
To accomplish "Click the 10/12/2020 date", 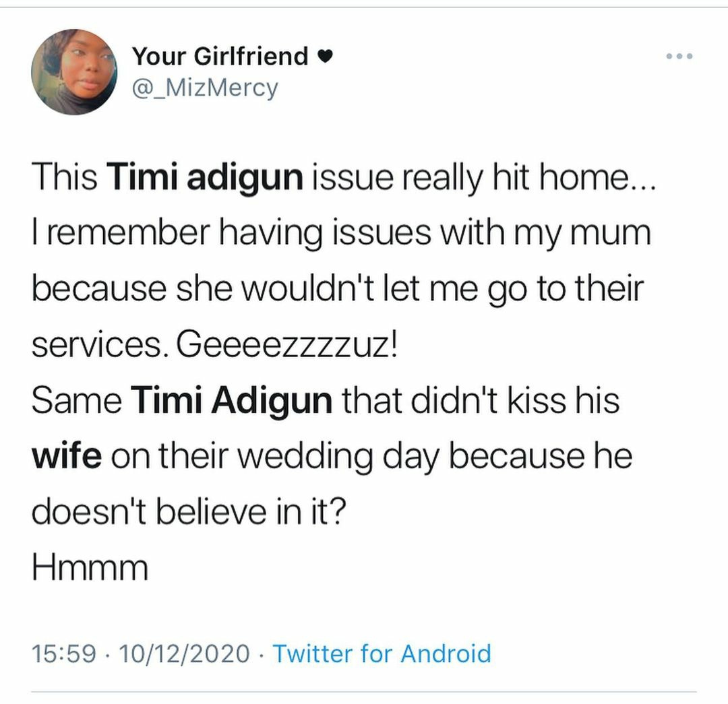I will pos(183,653).
